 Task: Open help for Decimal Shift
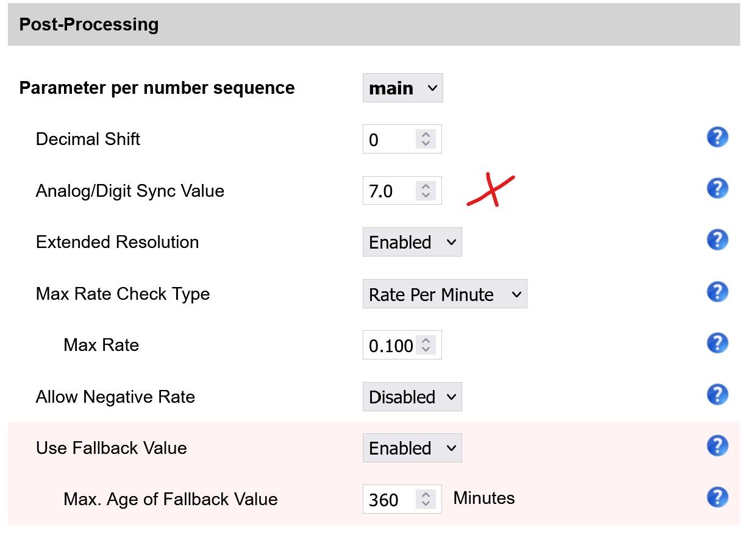coord(718,137)
